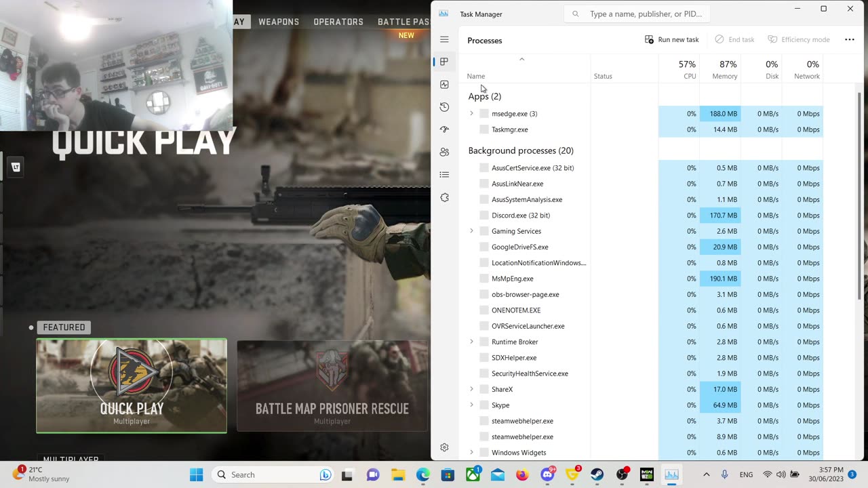The image size is (868, 488).
Task: Open notification center bell badge
Action: (x=852, y=474)
